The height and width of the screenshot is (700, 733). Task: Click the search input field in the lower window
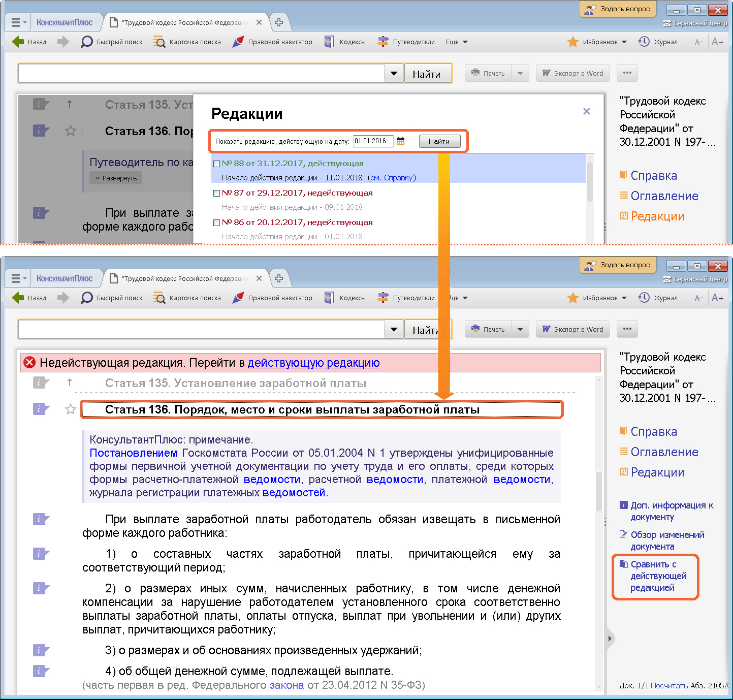click(x=201, y=330)
